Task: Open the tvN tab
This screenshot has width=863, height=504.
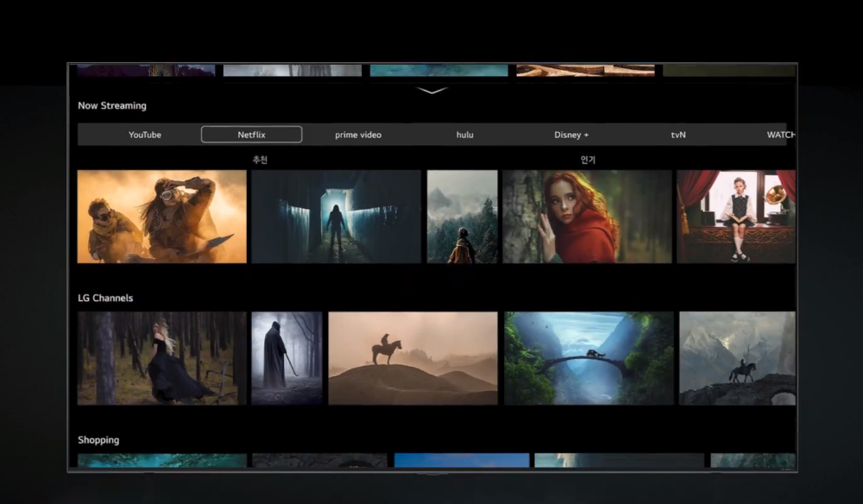Action: pos(678,135)
